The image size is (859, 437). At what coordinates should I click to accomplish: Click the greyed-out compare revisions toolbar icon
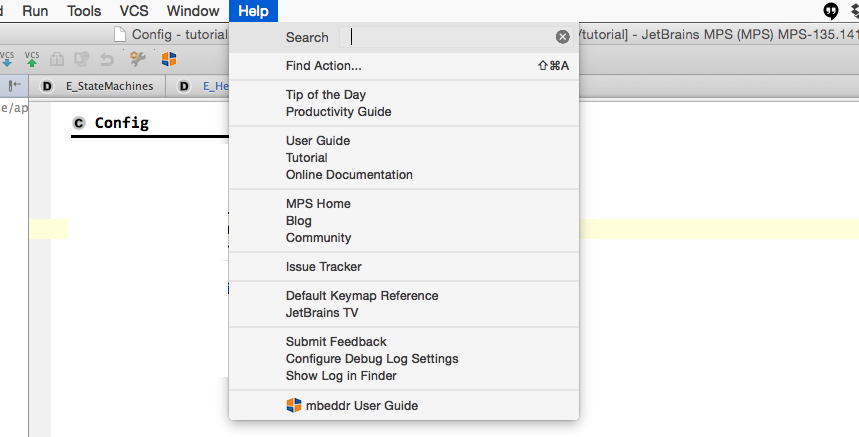pyautogui.click(x=82, y=59)
